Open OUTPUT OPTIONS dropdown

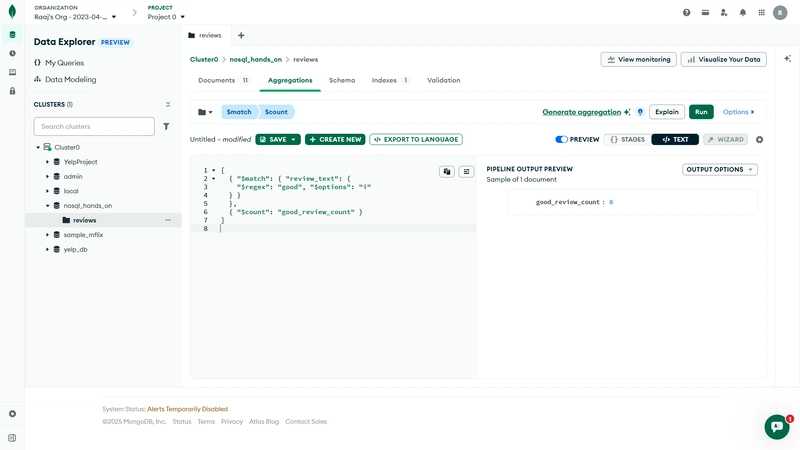click(x=720, y=169)
